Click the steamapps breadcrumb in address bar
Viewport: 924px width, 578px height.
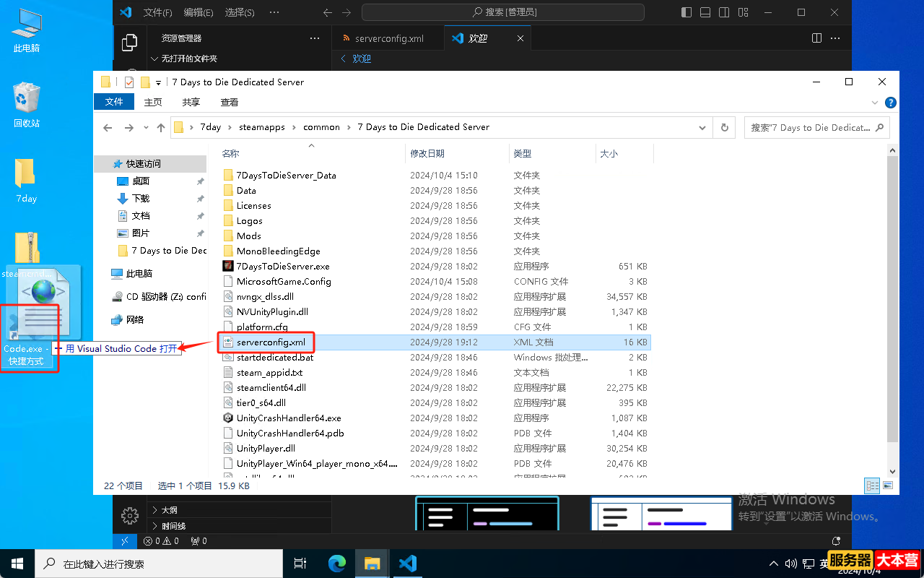(262, 127)
